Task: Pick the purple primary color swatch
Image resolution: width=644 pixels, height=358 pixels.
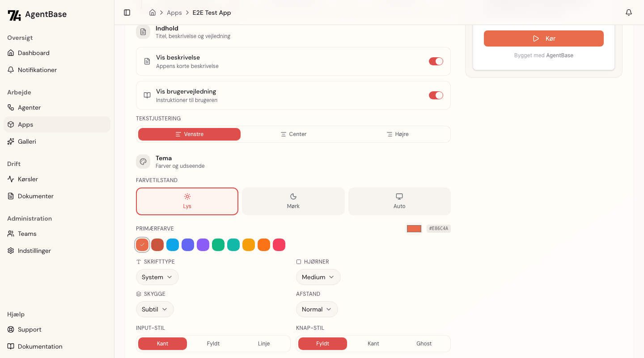Action: tap(203, 245)
